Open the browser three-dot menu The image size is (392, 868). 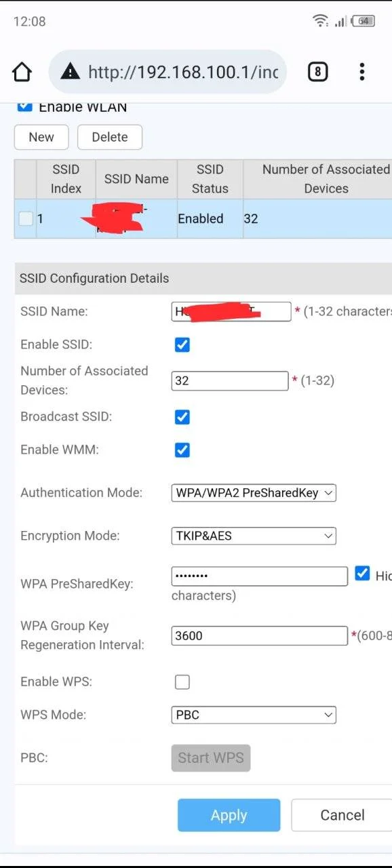click(362, 72)
